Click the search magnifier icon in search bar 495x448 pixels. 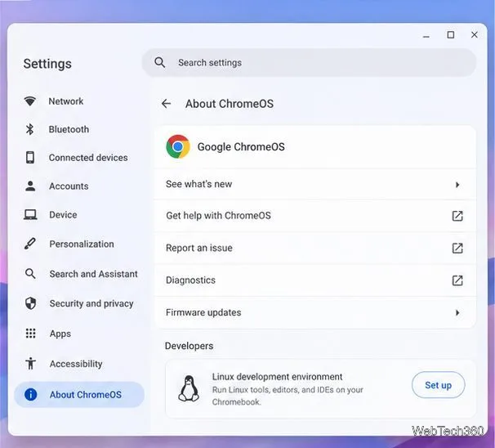point(160,63)
